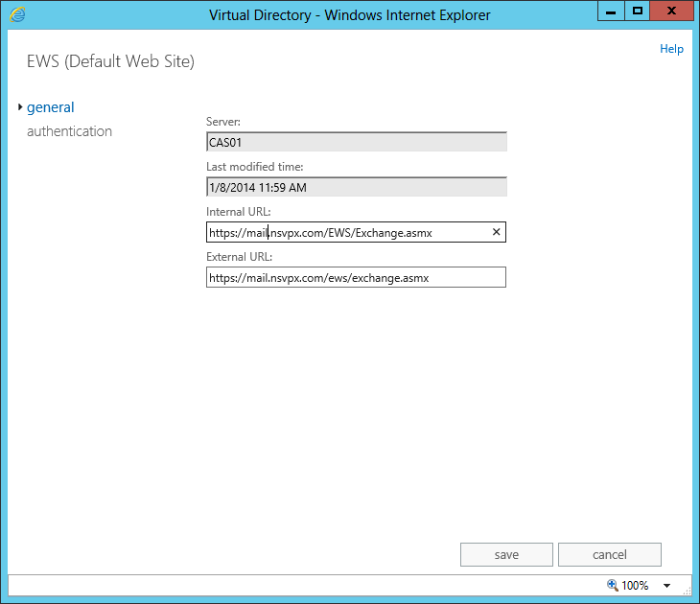Image resolution: width=700 pixels, height=604 pixels.
Task: Open the Help link
Action: (x=671, y=49)
